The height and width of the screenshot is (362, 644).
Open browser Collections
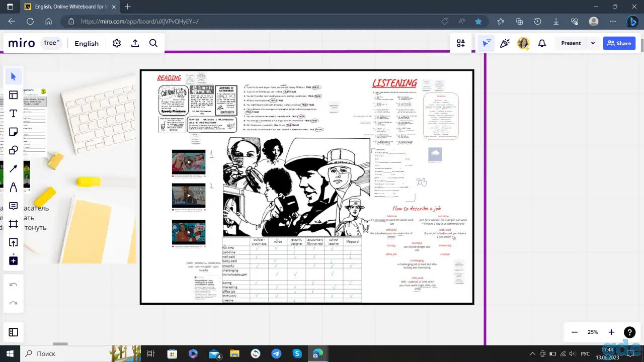tap(519, 22)
